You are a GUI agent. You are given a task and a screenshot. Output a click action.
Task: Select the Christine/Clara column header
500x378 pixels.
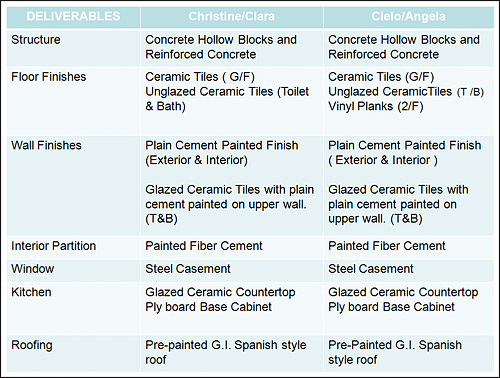tap(232, 16)
